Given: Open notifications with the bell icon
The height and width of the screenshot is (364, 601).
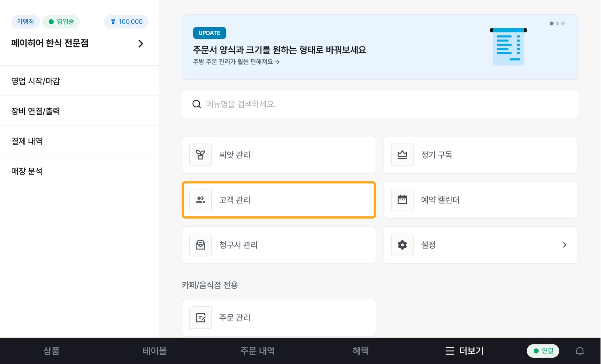Looking at the screenshot, I should point(580,351).
